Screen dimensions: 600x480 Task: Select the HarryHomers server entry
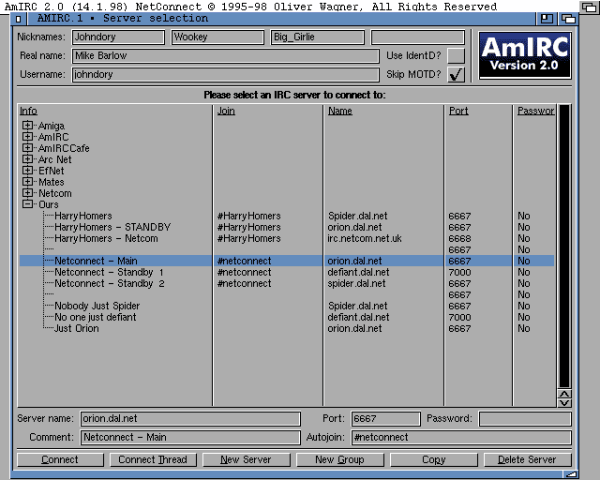tap(287, 216)
